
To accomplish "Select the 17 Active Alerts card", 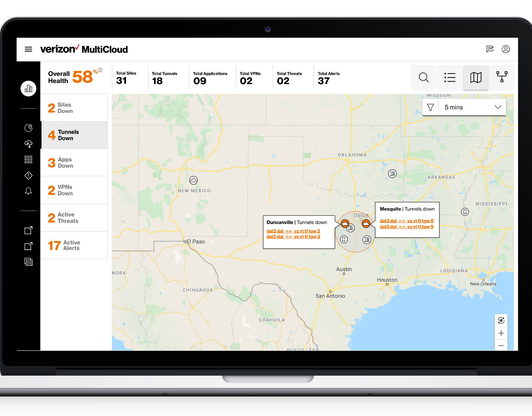I will [x=74, y=245].
